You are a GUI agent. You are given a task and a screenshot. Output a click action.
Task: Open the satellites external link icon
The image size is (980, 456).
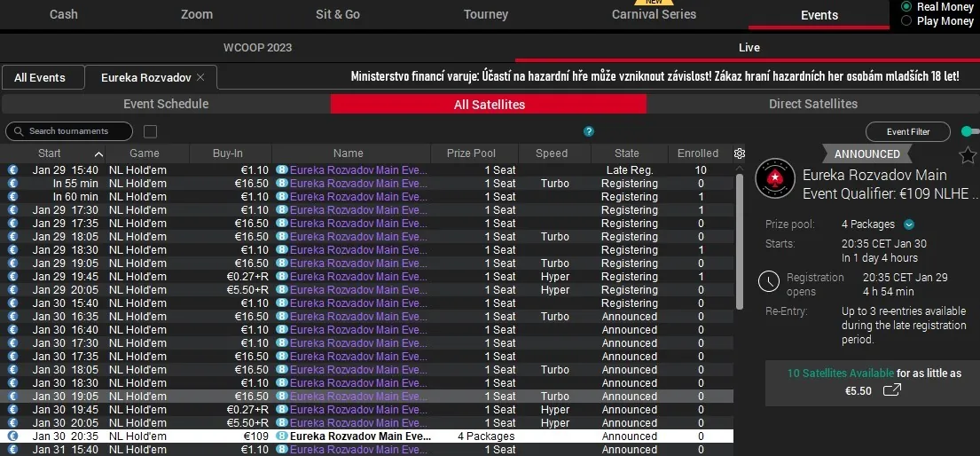(892, 390)
